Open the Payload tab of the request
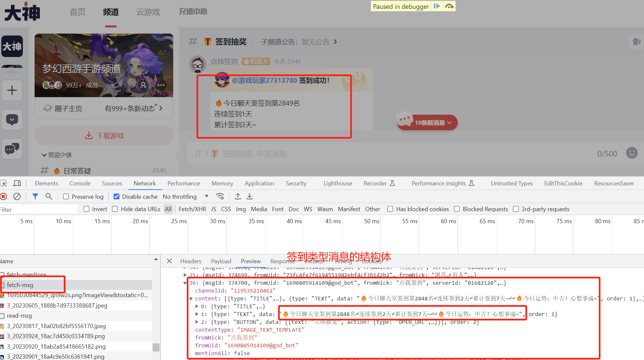Screen dimensions: 644x360 (x=221, y=261)
